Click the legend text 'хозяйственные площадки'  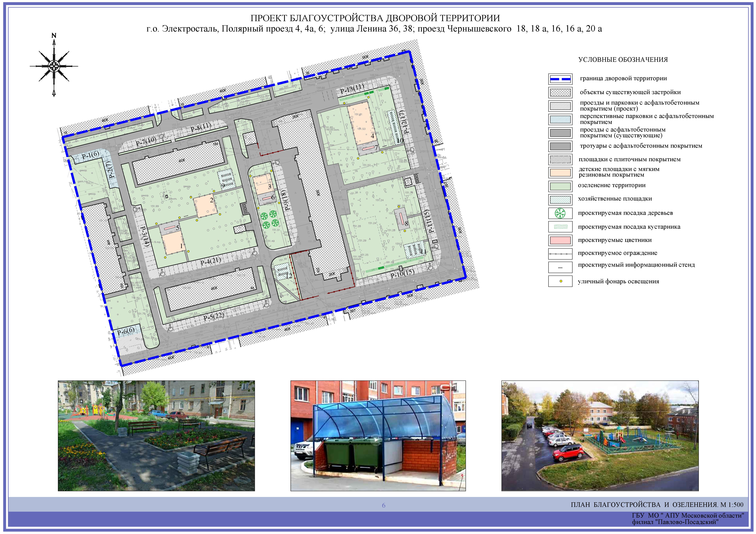[x=615, y=199]
